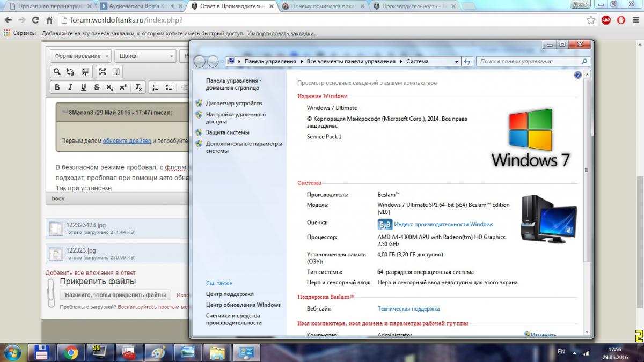The image size is (644, 362).
Task: Maximize the forum editor with the fullscreen icon
Action: tap(103, 71)
